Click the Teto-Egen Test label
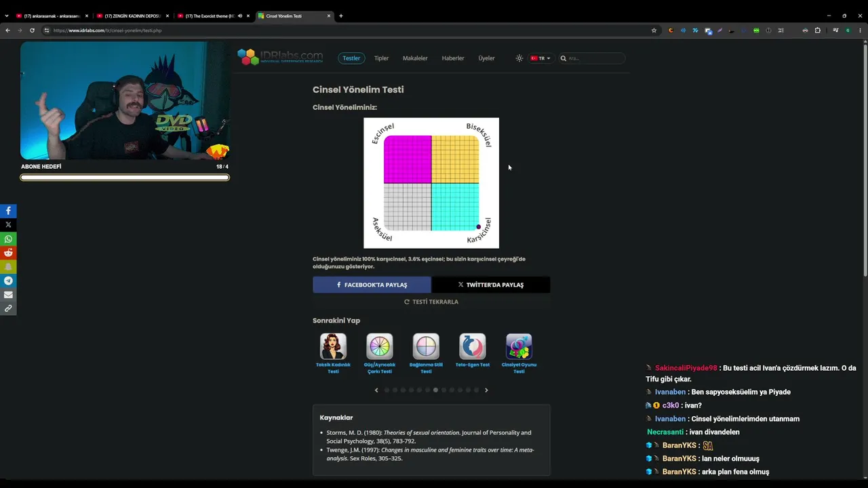 pos(473,365)
